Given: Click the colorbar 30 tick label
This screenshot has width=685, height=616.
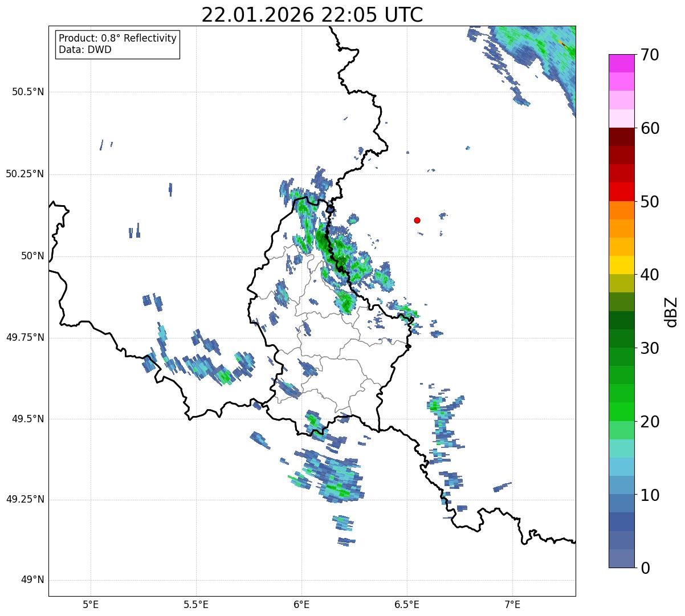Looking at the screenshot, I should [x=650, y=348].
